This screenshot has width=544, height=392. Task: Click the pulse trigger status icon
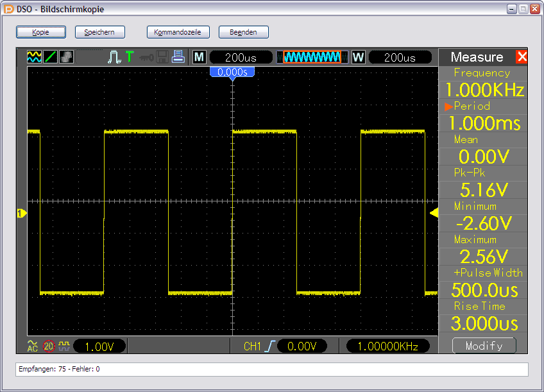click(114, 57)
